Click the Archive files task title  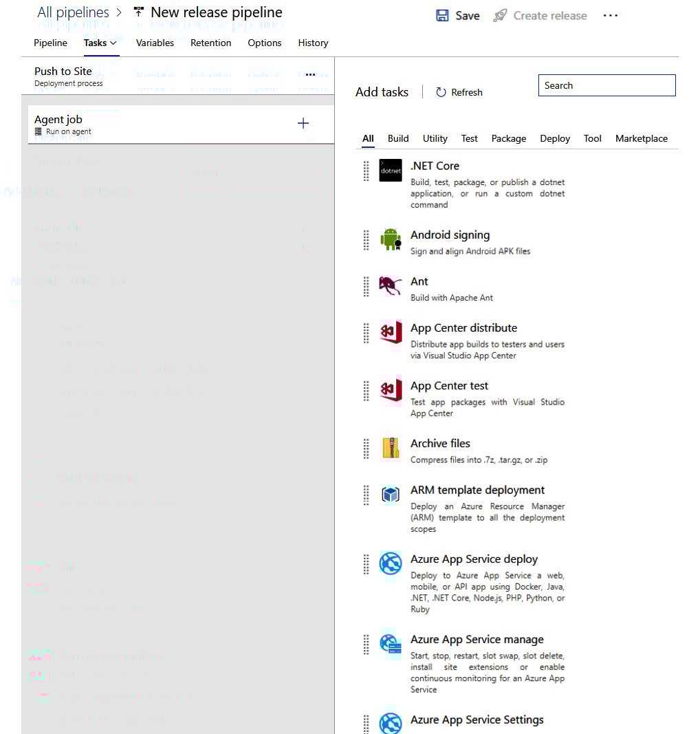pos(440,443)
